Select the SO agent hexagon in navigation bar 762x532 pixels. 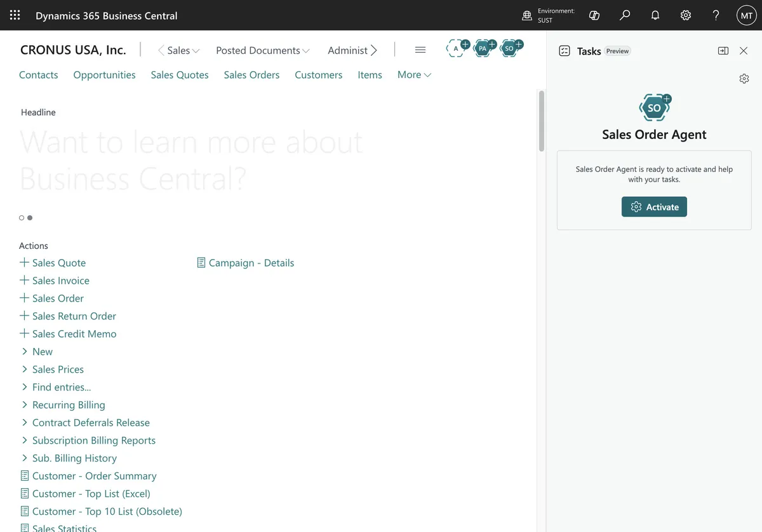(510, 48)
